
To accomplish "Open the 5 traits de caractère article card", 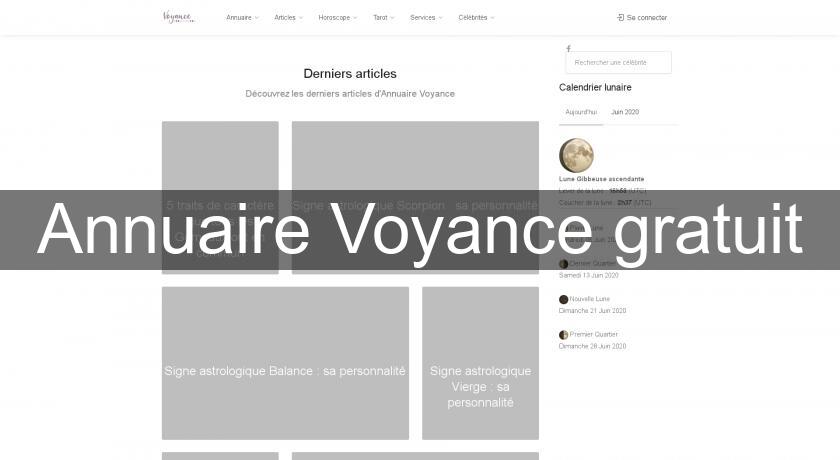I will coord(220,197).
